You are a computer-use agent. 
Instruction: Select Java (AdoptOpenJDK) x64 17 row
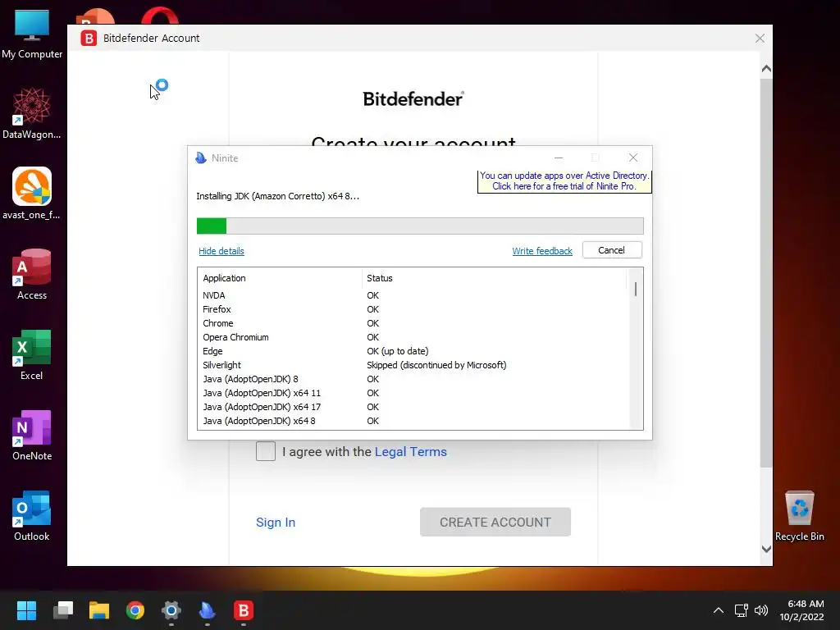(412, 407)
